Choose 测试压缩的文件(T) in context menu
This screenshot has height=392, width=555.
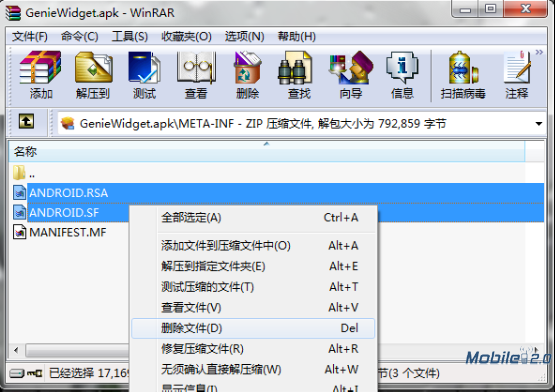pos(253,286)
